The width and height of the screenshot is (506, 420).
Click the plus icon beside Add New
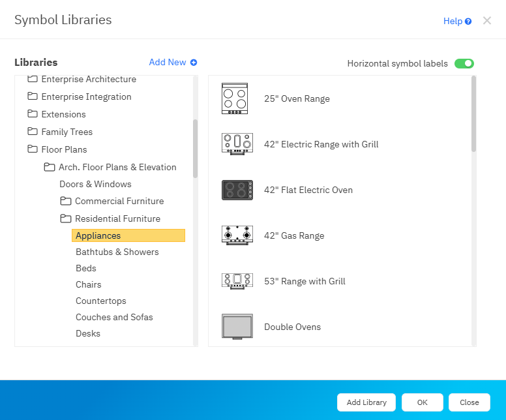[194, 63]
